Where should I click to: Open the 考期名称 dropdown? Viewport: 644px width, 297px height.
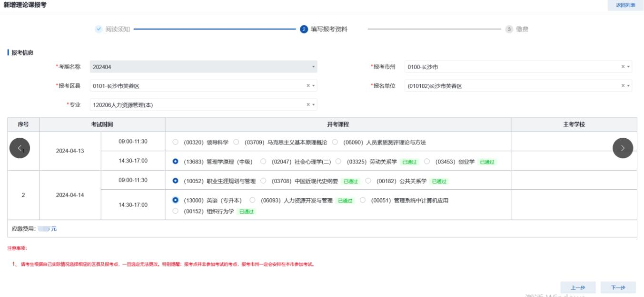(313, 65)
